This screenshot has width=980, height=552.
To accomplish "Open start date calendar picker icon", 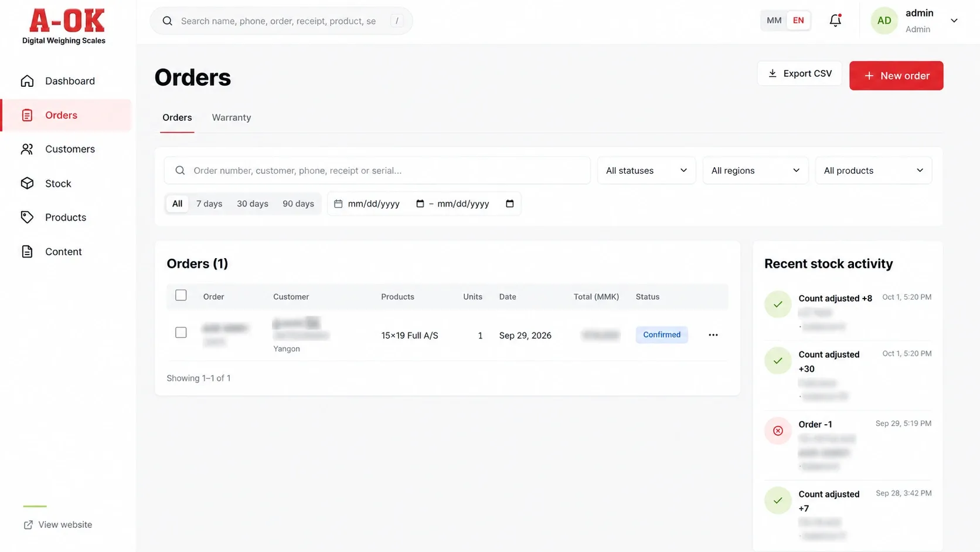I will [420, 204].
